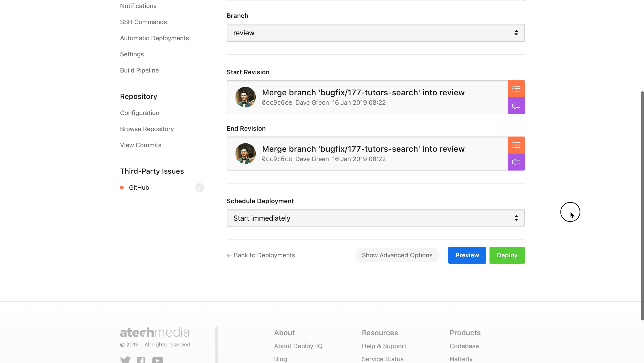The height and width of the screenshot is (363, 644).
Task: Click the GitHub info/help icon
Action: [200, 188]
